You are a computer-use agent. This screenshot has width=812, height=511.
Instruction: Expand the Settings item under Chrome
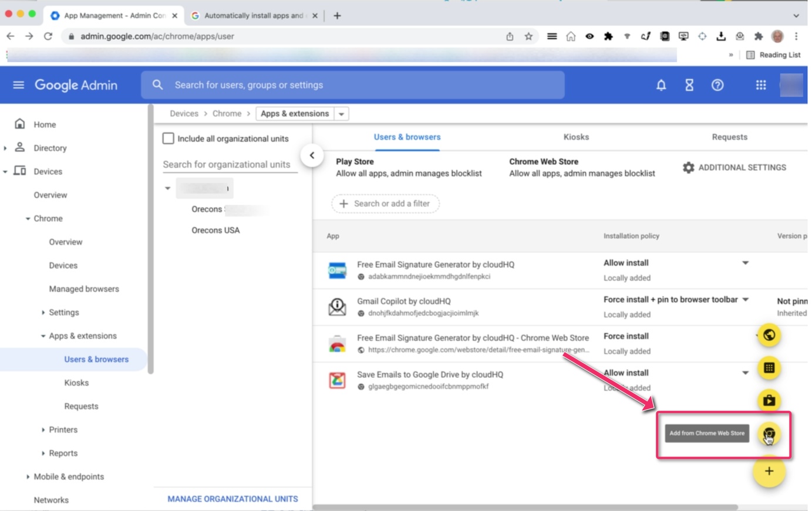tap(43, 313)
